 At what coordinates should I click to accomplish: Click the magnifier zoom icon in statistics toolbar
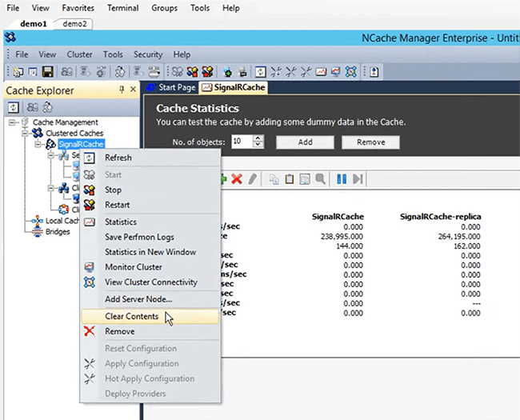click(320, 179)
